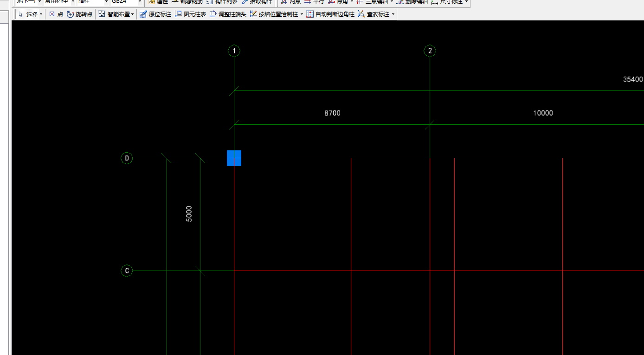Expand the 智能布置 dropdown arrow
Screen dimensions: 644x355
(x=133, y=14)
